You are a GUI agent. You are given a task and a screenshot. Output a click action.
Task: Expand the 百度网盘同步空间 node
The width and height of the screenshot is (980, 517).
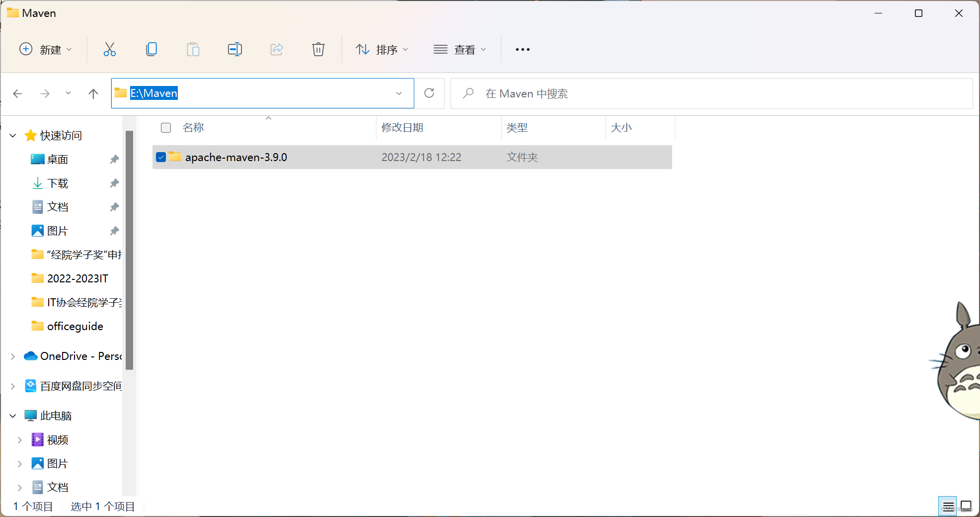13,386
